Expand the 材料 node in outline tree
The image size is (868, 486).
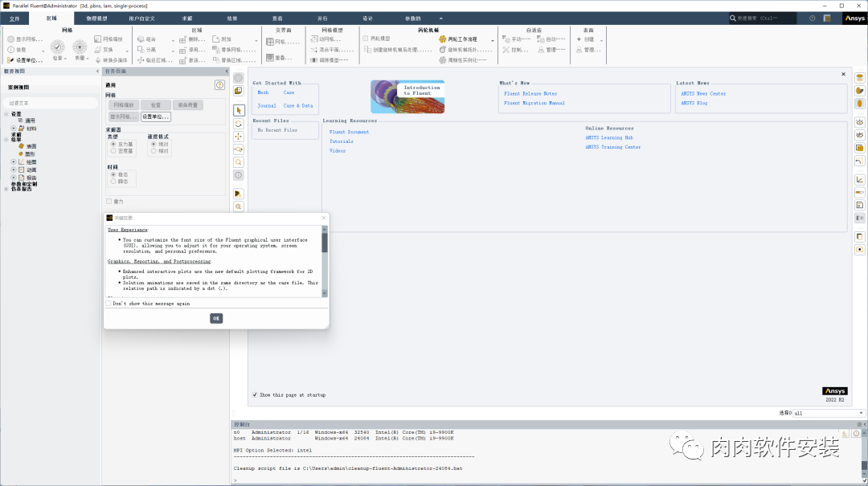point(14,129)
